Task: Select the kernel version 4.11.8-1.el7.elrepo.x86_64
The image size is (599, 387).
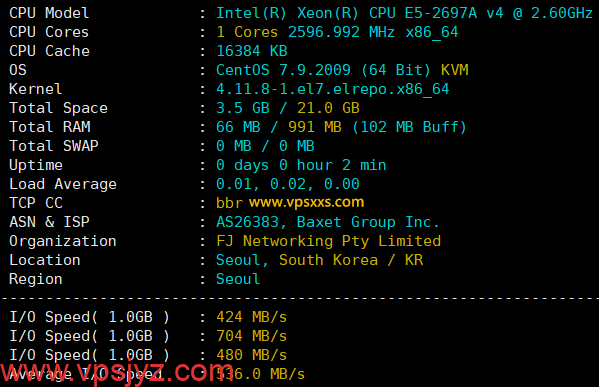Action: (333, 89)
